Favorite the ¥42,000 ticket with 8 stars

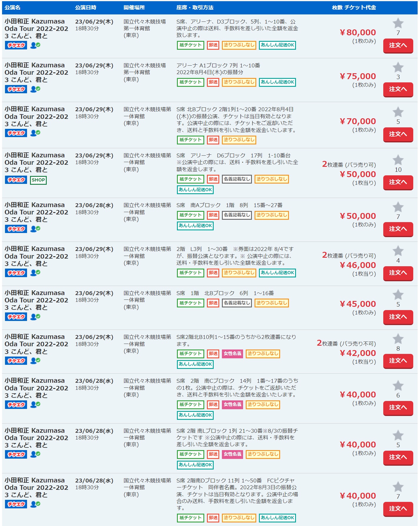pyautogui.click(x=398, y=339)
